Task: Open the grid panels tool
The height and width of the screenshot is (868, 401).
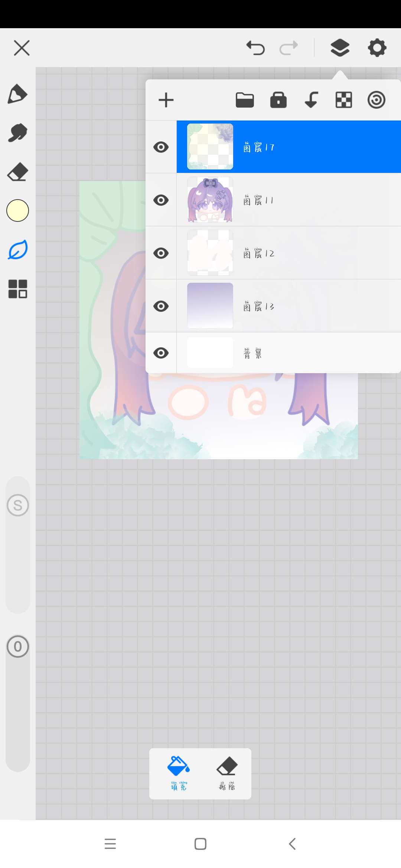Action: click(x=17, y=289)
